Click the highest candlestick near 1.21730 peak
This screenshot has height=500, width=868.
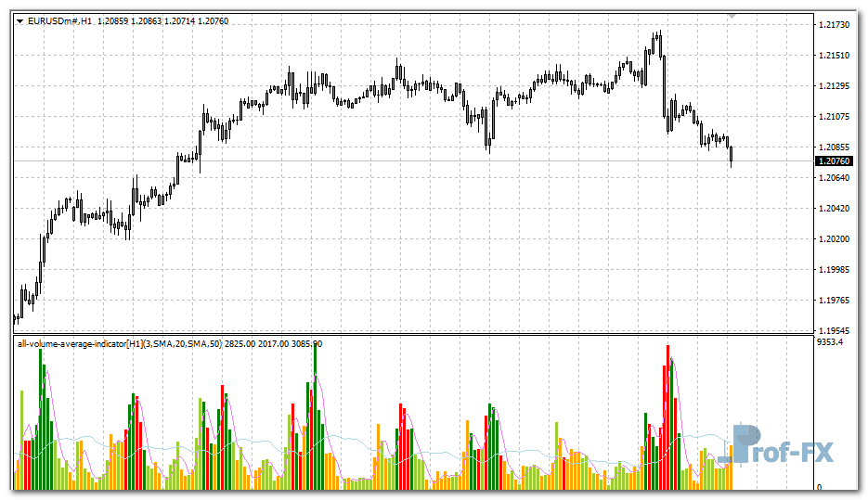click(659, 42)
